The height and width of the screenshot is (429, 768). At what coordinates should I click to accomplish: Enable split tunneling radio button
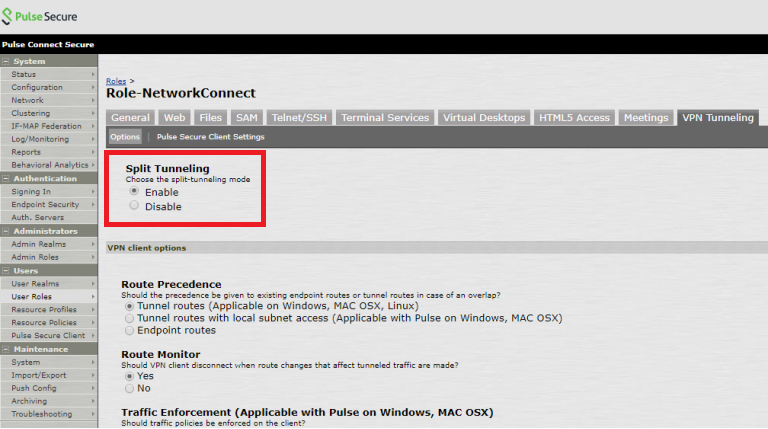[134, 191]
